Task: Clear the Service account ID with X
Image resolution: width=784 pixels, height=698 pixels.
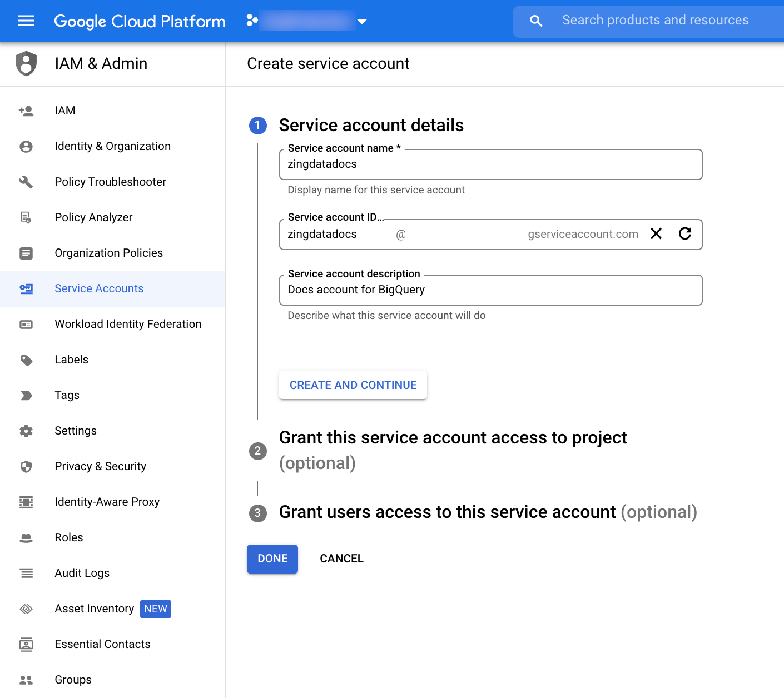Action: pyautogui.click(x=656, y=234)
